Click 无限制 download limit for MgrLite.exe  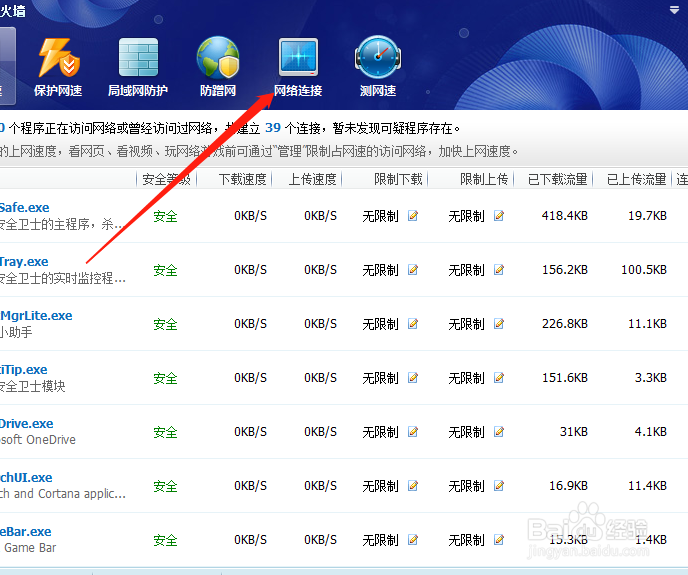(x=380, y=324)
